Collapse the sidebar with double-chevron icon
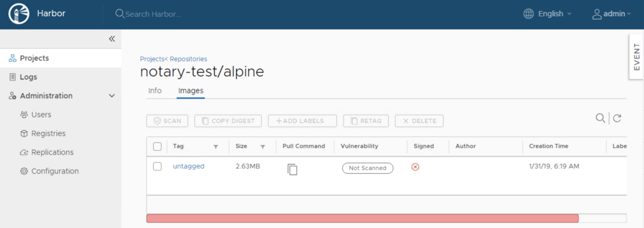The image size is (644, 228). pyautogui.click(x=112, y=39)
